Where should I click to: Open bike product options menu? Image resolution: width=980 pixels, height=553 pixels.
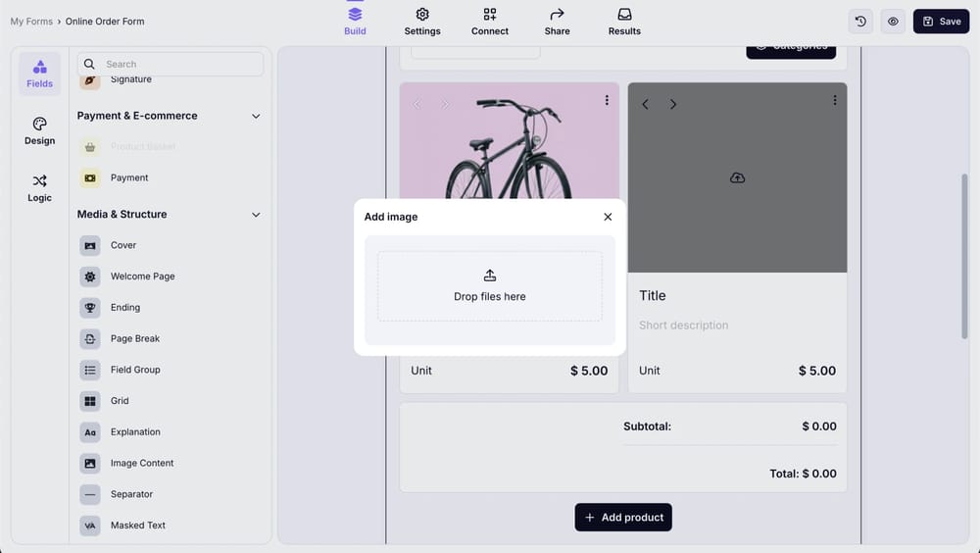[x=607, y=100]
